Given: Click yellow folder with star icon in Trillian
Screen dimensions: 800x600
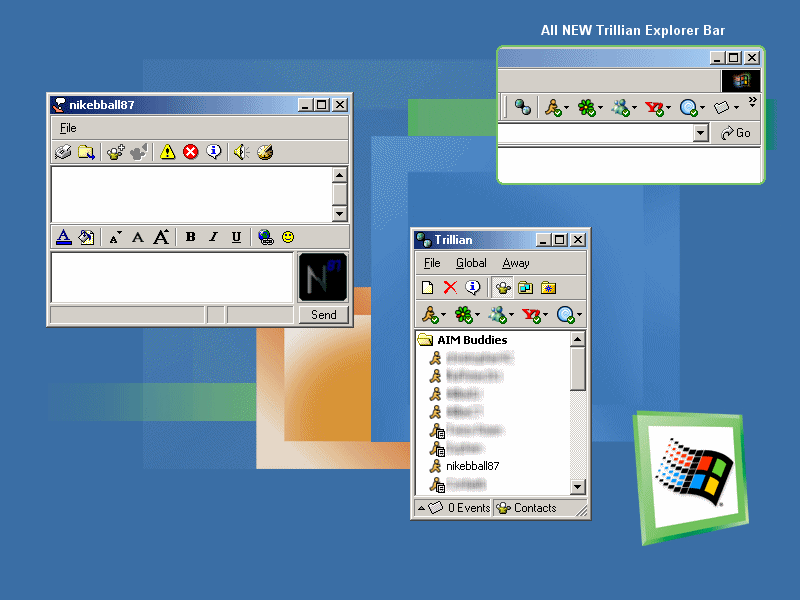Looking at the screenshot, I should tap(548, 288).
